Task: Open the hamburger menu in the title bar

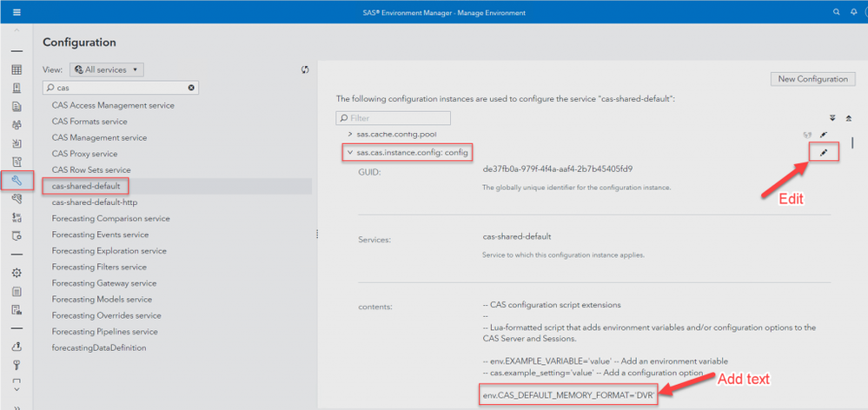Action: (x=17, y=12)
